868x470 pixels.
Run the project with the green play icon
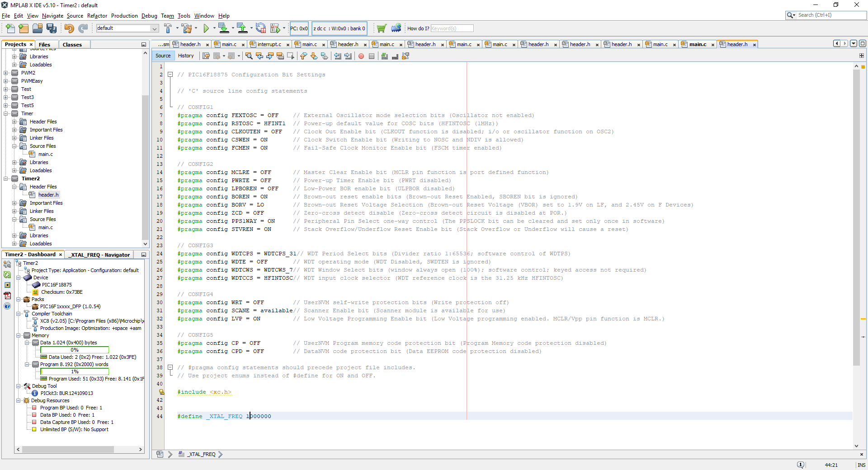[206, 28]
